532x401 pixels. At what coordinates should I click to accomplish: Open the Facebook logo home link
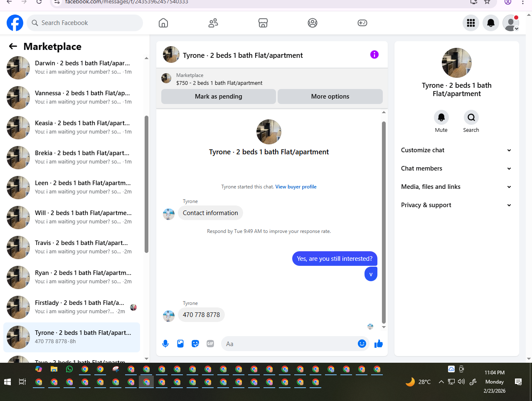[x=15, y=23]
